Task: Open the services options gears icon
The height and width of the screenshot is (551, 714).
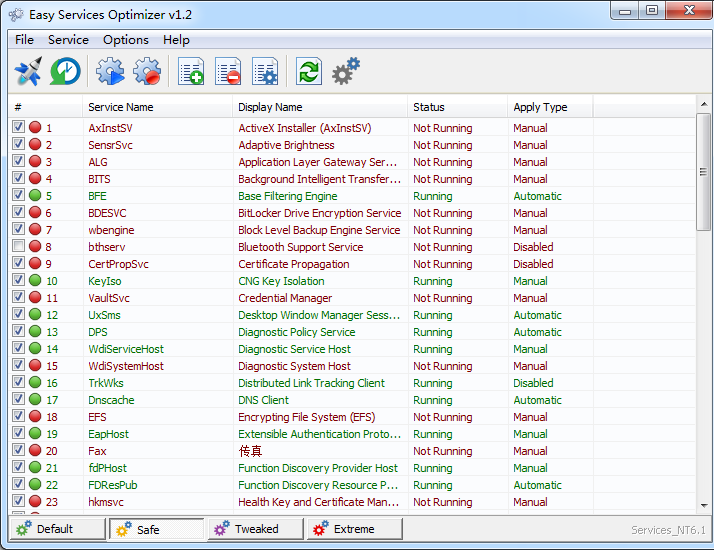Action: pos(346,71)
